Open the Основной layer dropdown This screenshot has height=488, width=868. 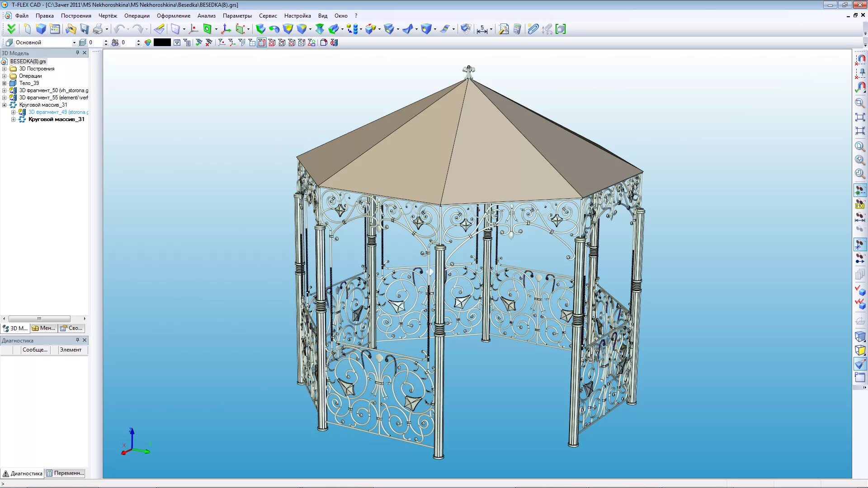point(74,42)
